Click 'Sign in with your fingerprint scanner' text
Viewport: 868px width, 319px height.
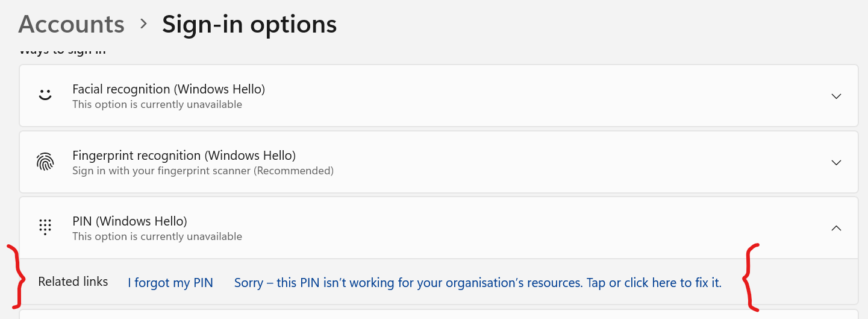[x=203, y=171]
